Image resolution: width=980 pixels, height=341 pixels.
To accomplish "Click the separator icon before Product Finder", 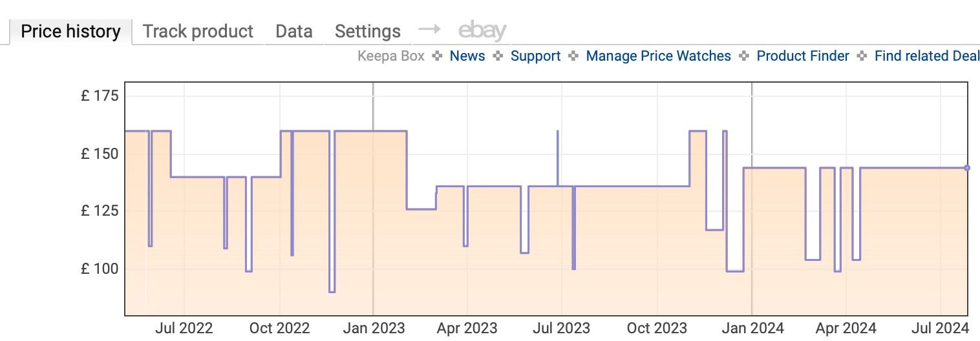I will tap(744, 56).
